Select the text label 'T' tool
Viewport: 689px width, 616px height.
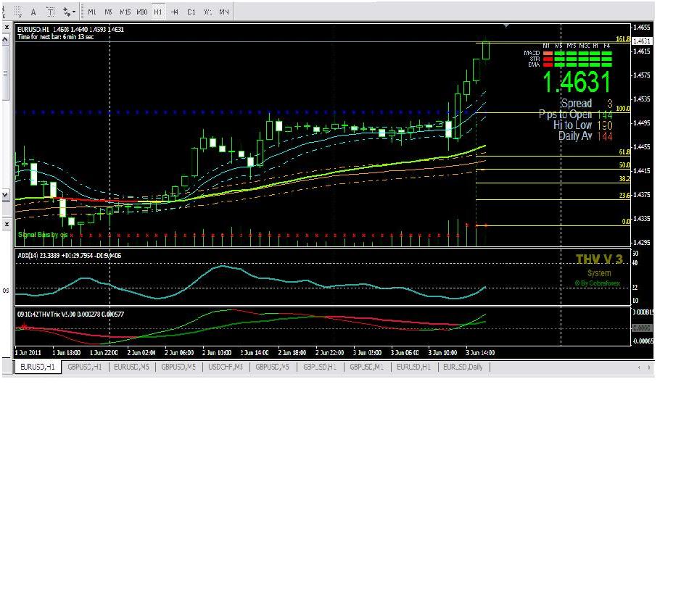click(x=51, y=12)
